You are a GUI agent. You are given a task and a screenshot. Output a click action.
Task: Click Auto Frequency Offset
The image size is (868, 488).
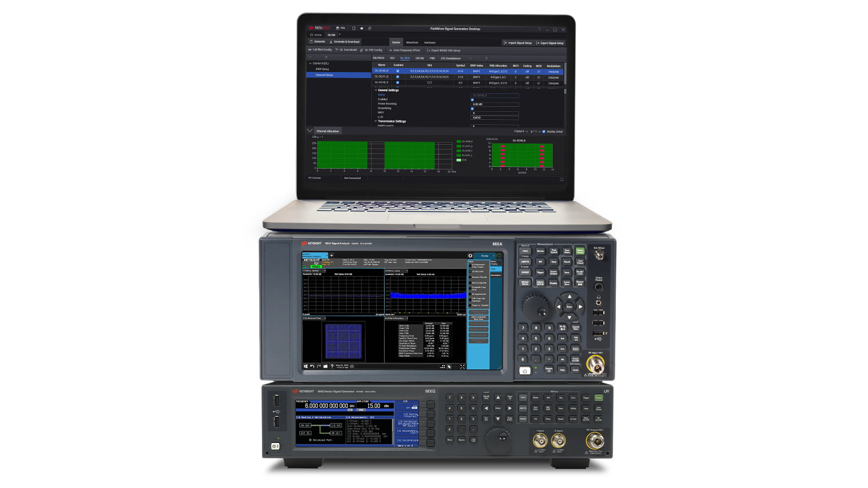(x=405, y=50)
